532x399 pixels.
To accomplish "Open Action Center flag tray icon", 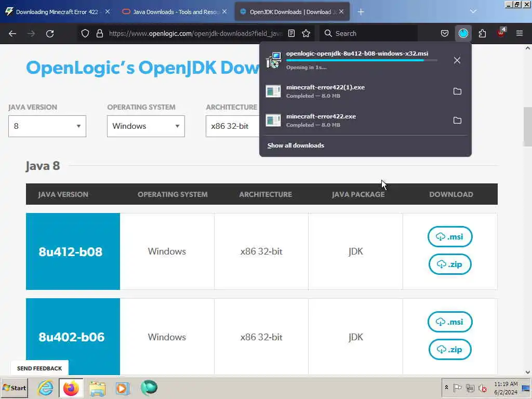I will point(457,388).
